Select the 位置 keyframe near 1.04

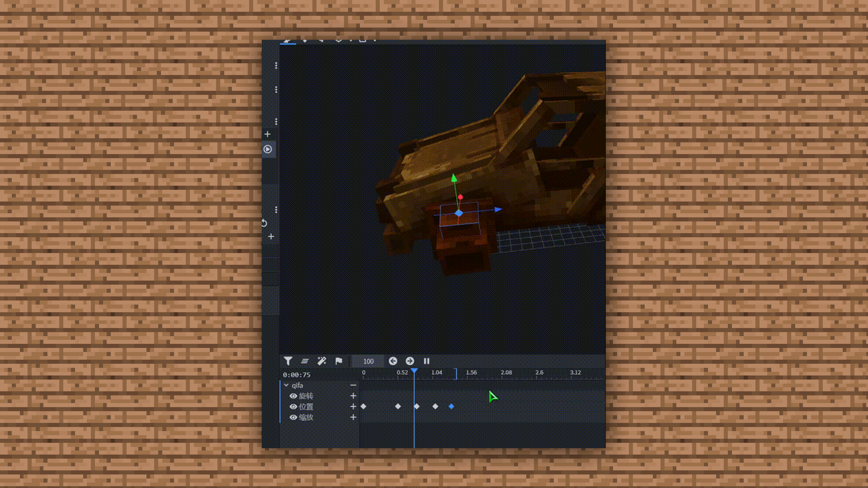[435, 407]
